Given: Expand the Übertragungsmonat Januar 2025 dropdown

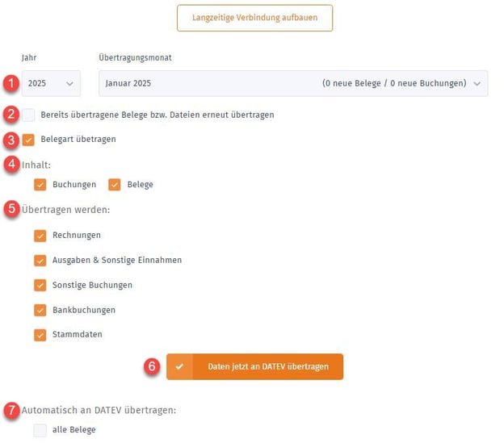Looking at the screenshot, I should [292, 83].
